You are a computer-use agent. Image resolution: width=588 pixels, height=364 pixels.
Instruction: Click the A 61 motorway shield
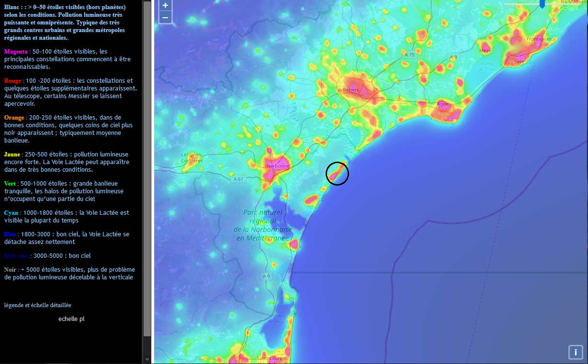238,179
